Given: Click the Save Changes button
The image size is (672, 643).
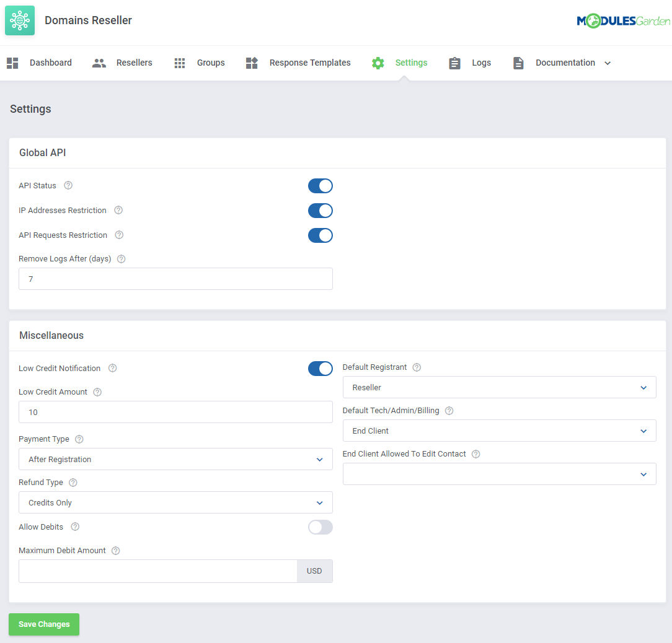Looking at the screenshot, I should tap(44, 624).
